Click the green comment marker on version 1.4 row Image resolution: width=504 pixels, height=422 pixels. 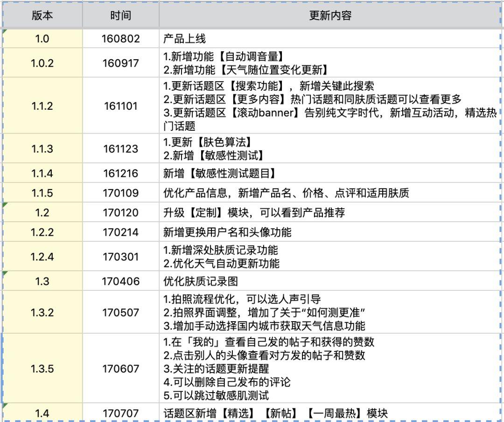[x=5, y=406]
